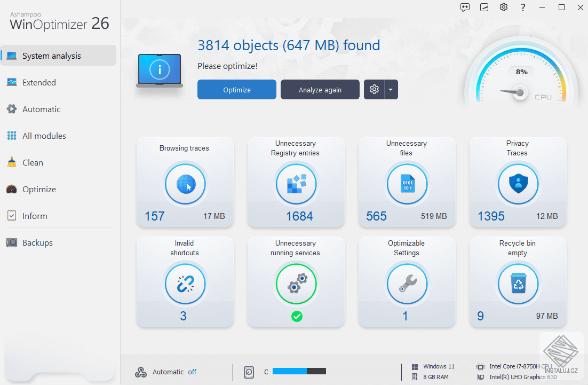588x385 pixels.
Task: Select the Inform category
Action: point(59,216)
